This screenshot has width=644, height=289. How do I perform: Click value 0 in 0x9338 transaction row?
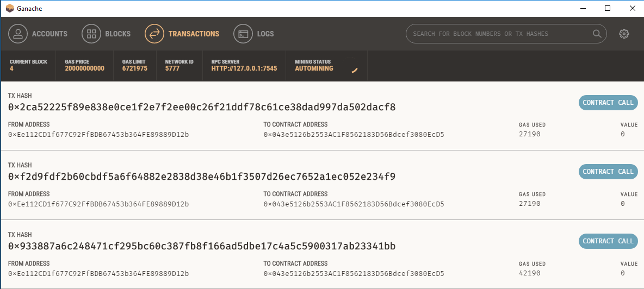pos(623,273)
